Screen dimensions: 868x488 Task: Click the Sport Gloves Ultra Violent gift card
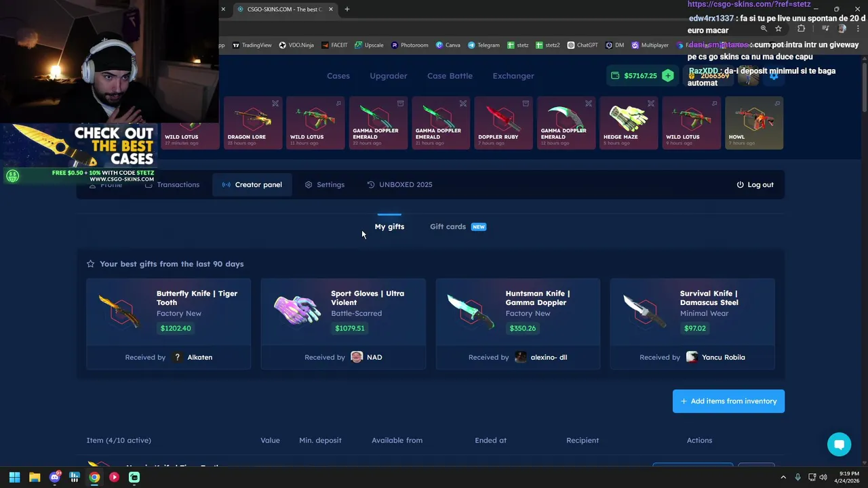click(343, 323)
